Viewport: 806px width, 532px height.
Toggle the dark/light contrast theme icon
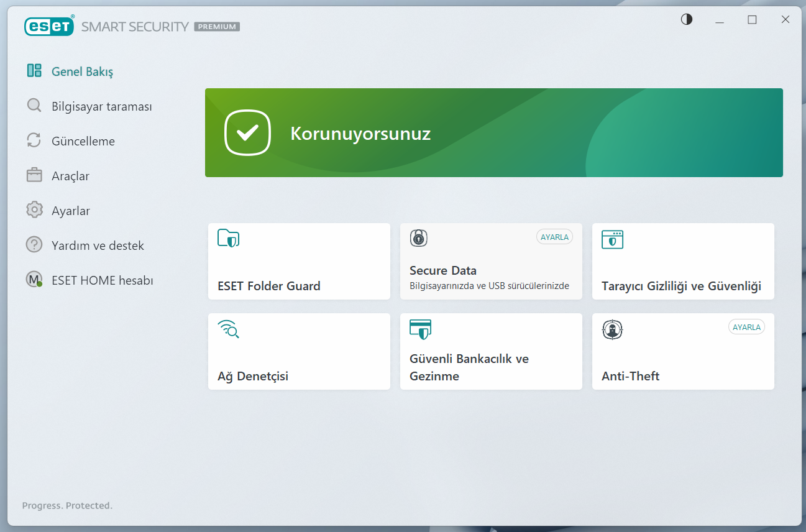pos(687,19)
